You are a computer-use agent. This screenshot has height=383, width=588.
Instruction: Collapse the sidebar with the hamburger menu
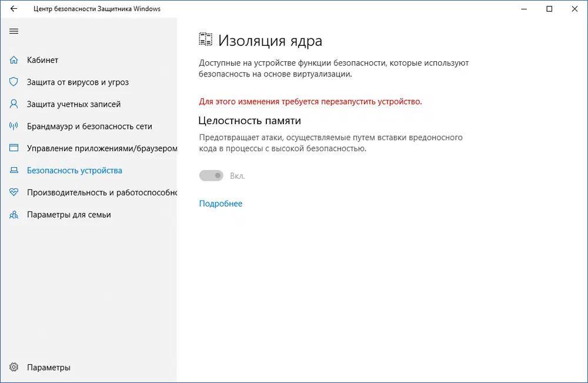14,31
